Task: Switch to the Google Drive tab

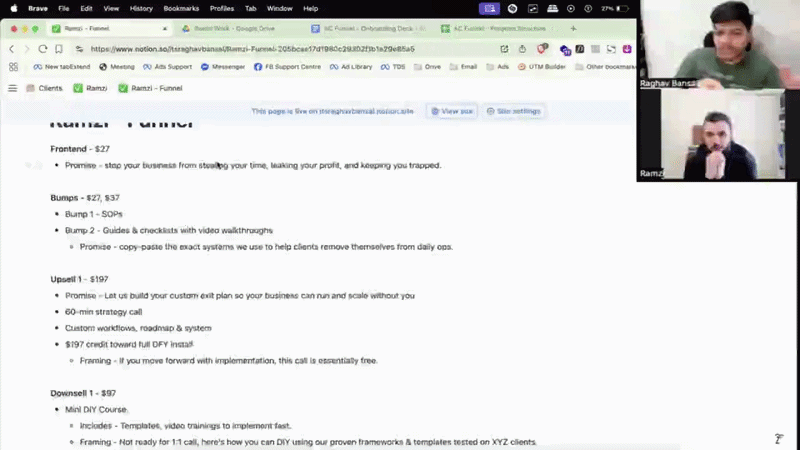Action: tap(235, 29)
